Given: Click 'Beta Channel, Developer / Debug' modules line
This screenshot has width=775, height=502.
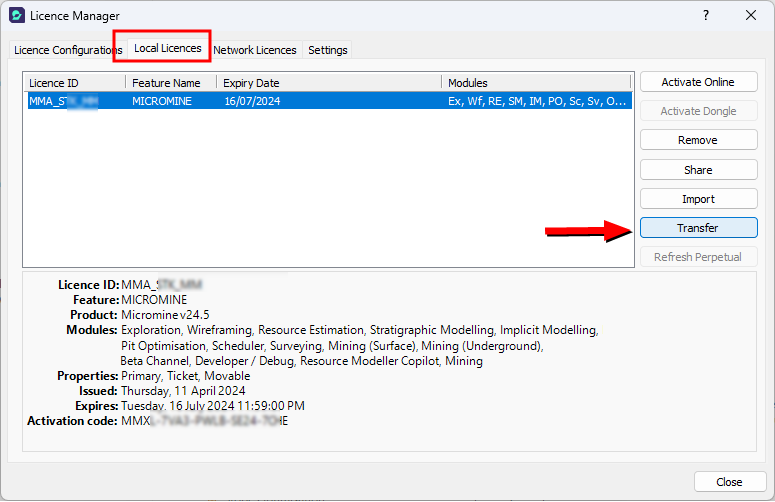Looking at the screenshot, I should click(301, 361).
